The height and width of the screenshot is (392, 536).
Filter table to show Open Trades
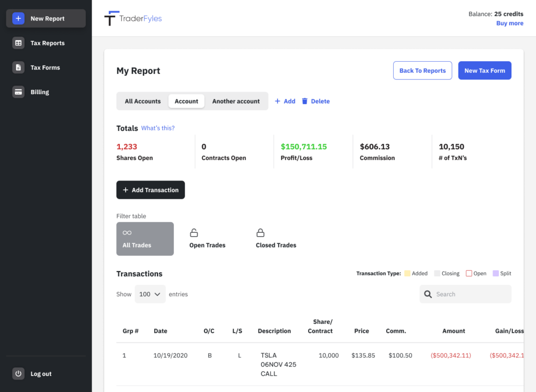(207, 239)
